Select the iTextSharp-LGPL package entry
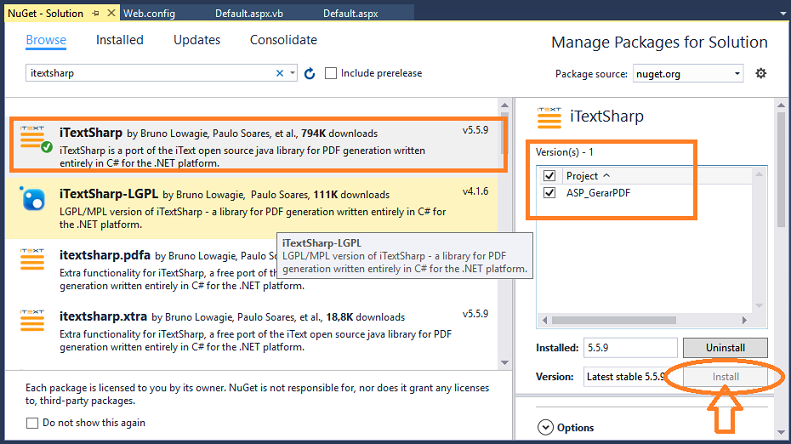791x444 pixels. coord(251,207)
